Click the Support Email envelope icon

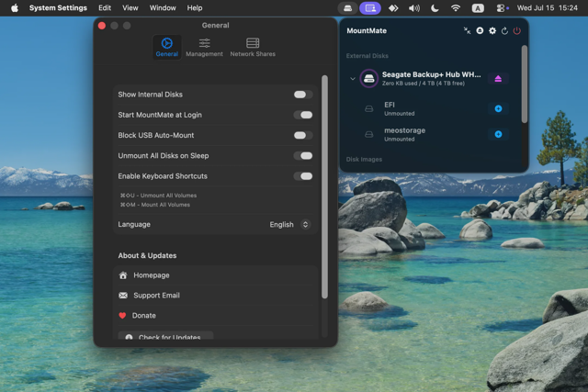pos(123,296)
